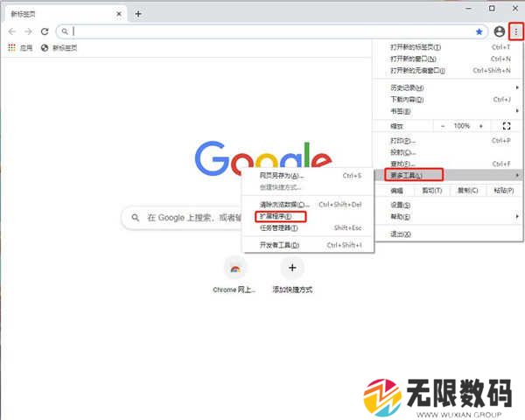525x420 pixels.
Task: Click the 100% zoom level value
Action: coord(462,126)
